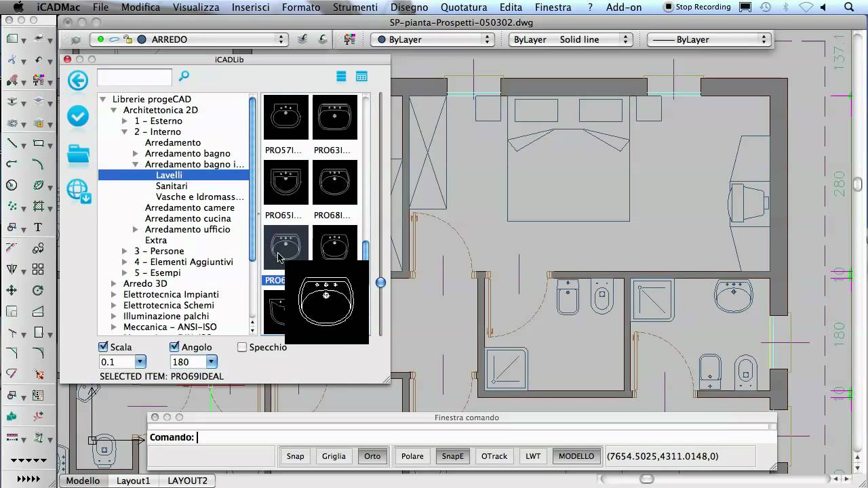The height and width of the screenshot is (488, 868).
Task: Select the Line drawing tool
Action: (x=12, y=143)
